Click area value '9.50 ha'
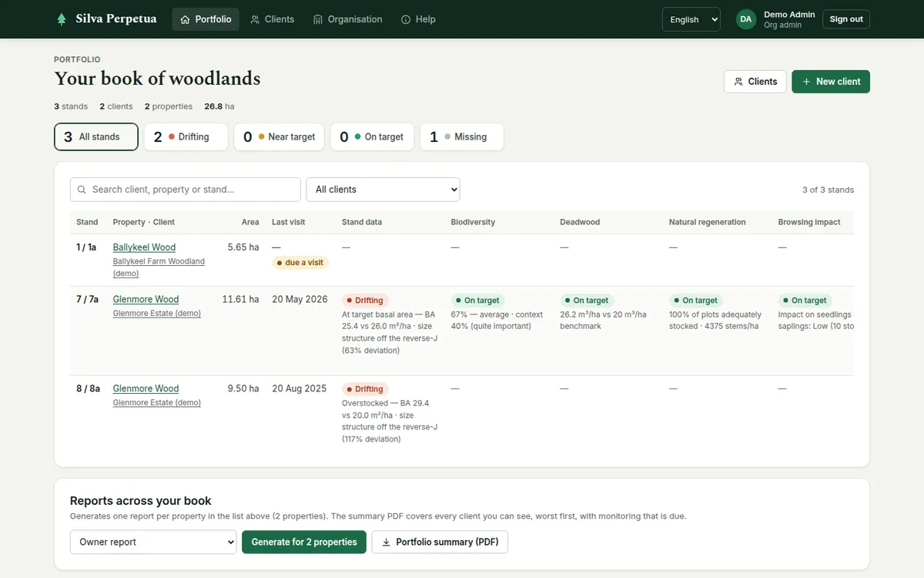Viewport: 924px width, 578px height. pyautogui.click(x=243, y=388)
